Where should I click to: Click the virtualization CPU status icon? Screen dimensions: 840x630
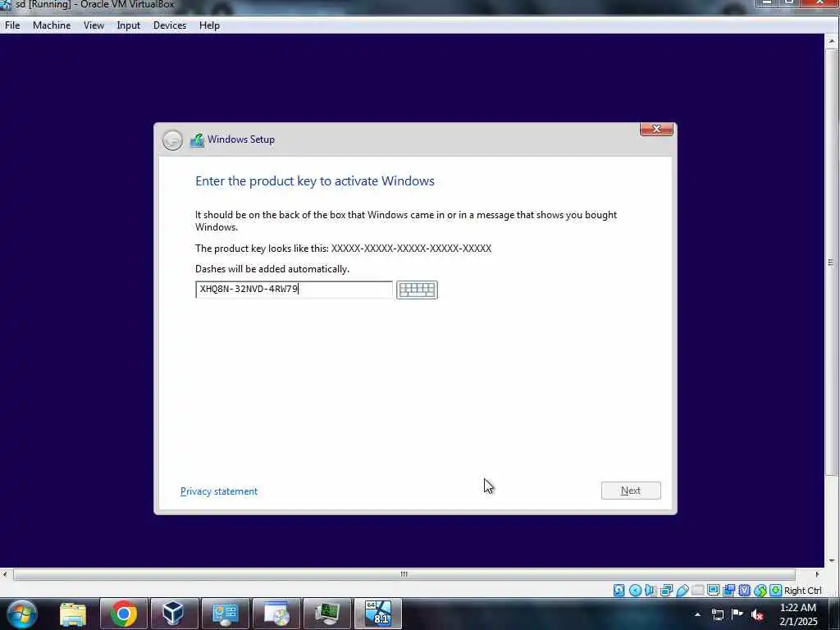coord(745,591)
